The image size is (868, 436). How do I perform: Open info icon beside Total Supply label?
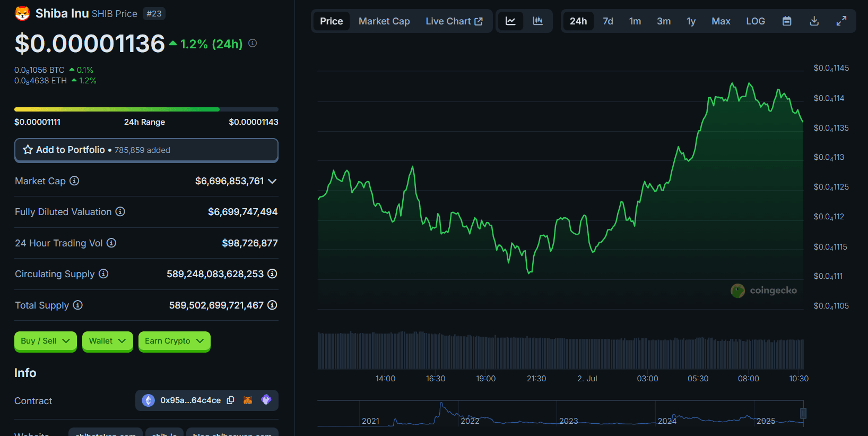[78, 305]
